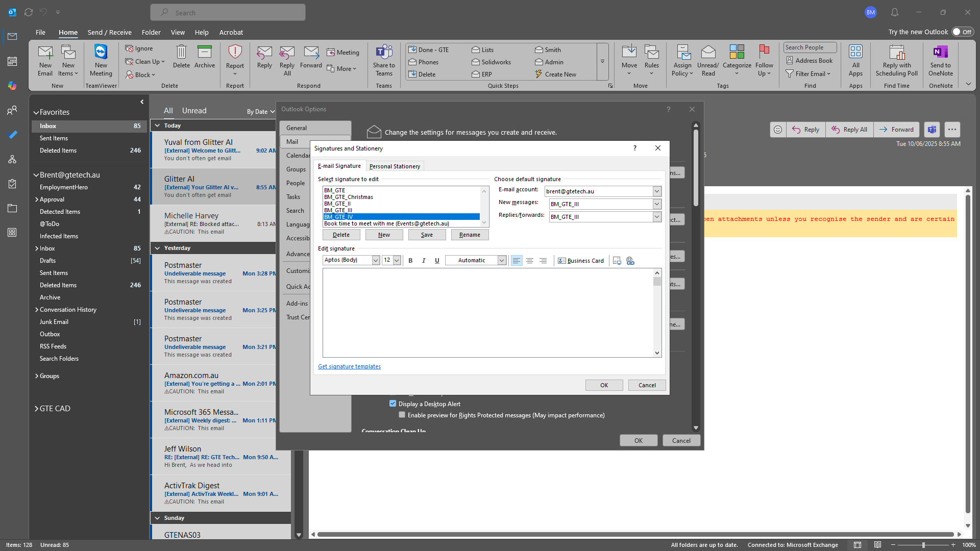
Task: Expand Conversation History folder
Action: [37, 310]
